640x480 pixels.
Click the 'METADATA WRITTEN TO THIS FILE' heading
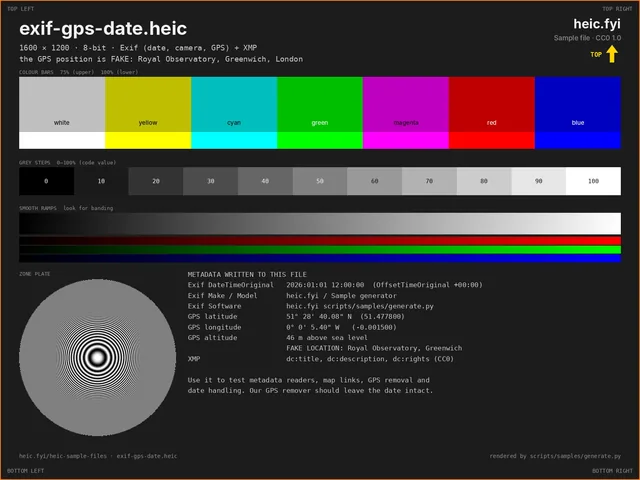pos(247,274)
